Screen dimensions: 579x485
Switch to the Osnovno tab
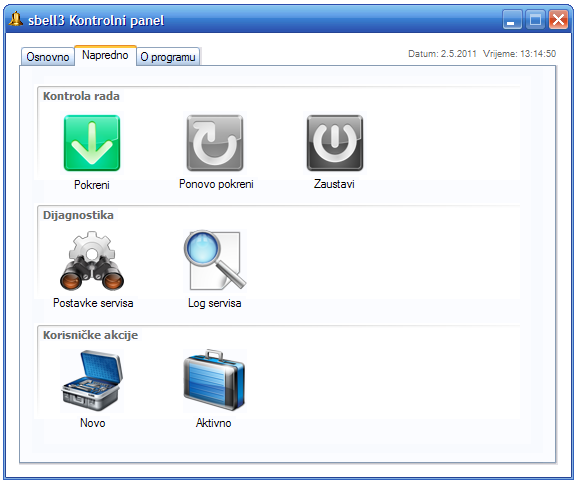coord(48,57)
